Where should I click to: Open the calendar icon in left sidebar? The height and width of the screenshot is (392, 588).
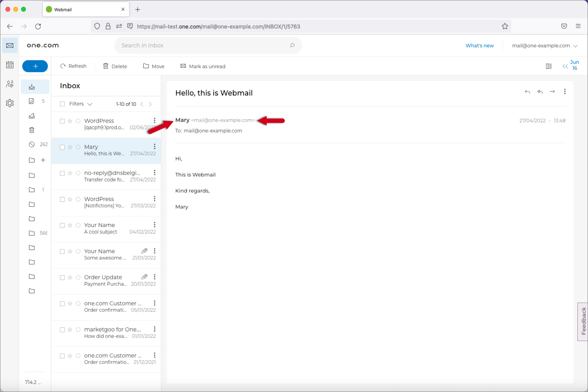[10, 65]
